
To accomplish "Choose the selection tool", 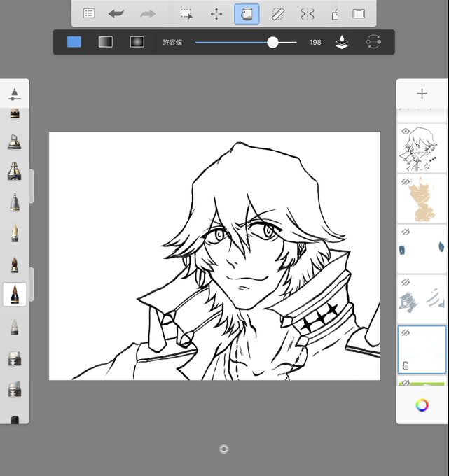I will 186,14.
